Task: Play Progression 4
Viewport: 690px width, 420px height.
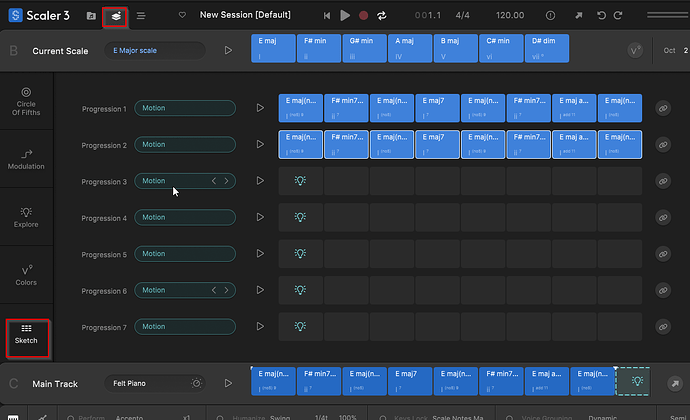Action: click(260, 217)
